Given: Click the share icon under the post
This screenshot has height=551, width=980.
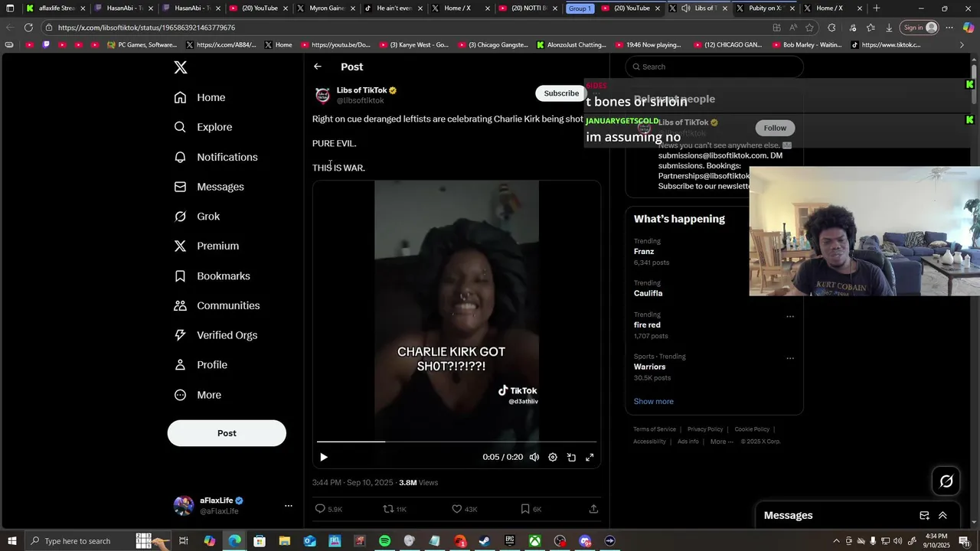Looking at the screenshot, I should coord(593,509).
